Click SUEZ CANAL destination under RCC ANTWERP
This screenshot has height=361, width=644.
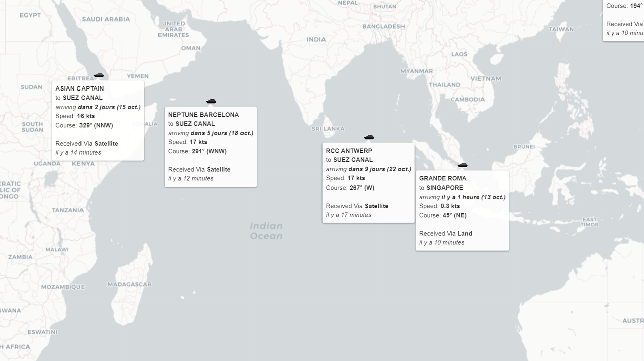click(353, 160)
